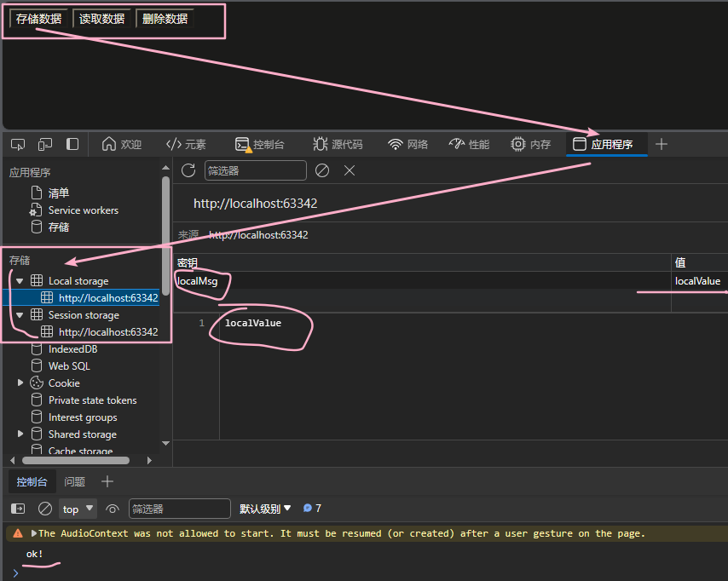Select Local storage tree item
Screen dimensions: 728x581
coord(78,281)
